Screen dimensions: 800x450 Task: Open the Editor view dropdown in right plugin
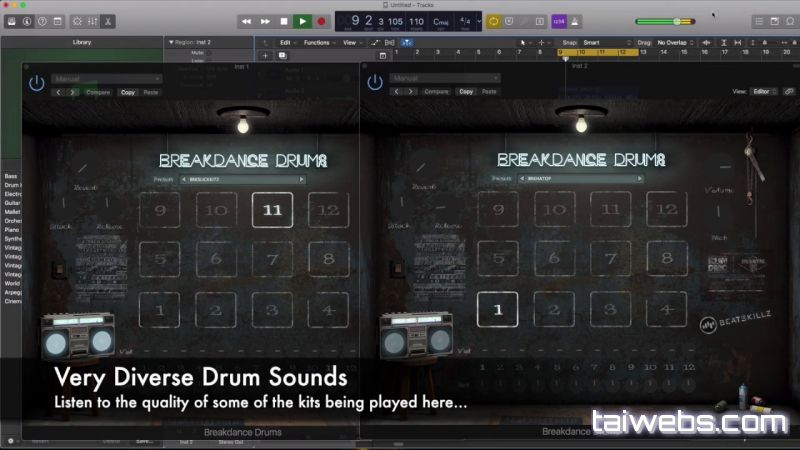coord(765,91)
